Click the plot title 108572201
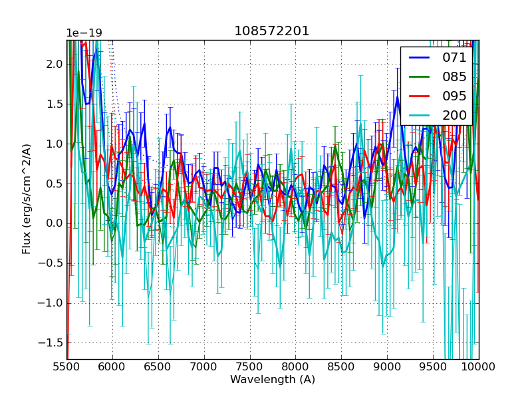The width and height of the screenshot is (532, 399). tap(272, 31)
